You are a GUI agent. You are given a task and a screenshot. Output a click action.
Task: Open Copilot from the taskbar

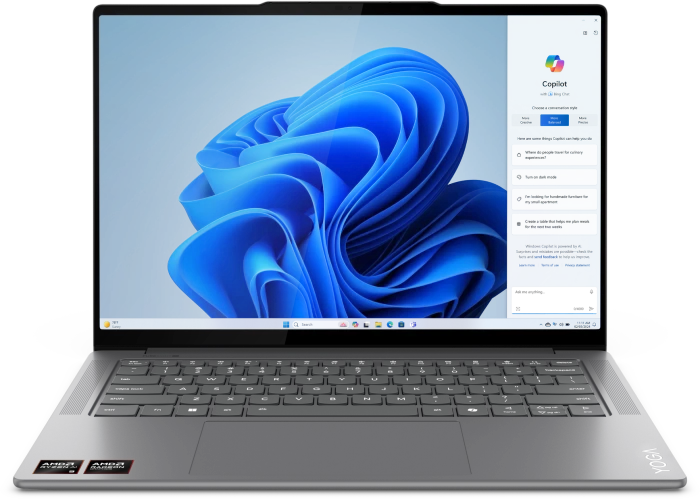point(355,324)
